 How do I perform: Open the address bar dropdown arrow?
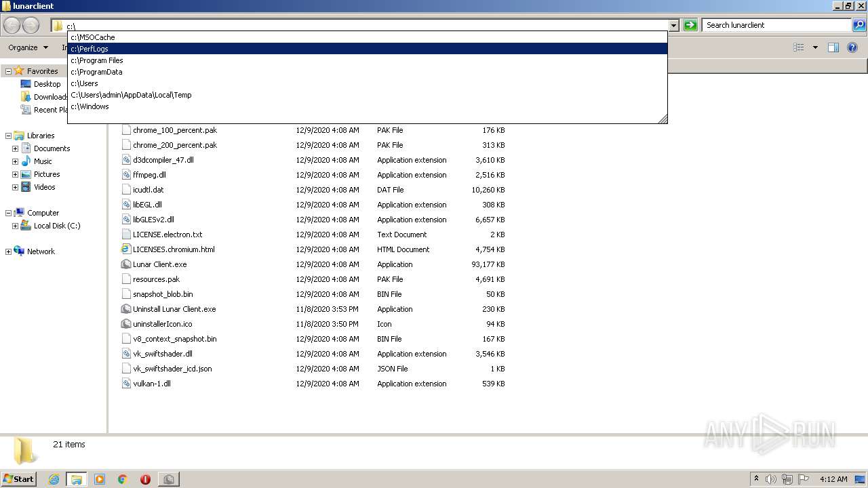tap(673, 26)
